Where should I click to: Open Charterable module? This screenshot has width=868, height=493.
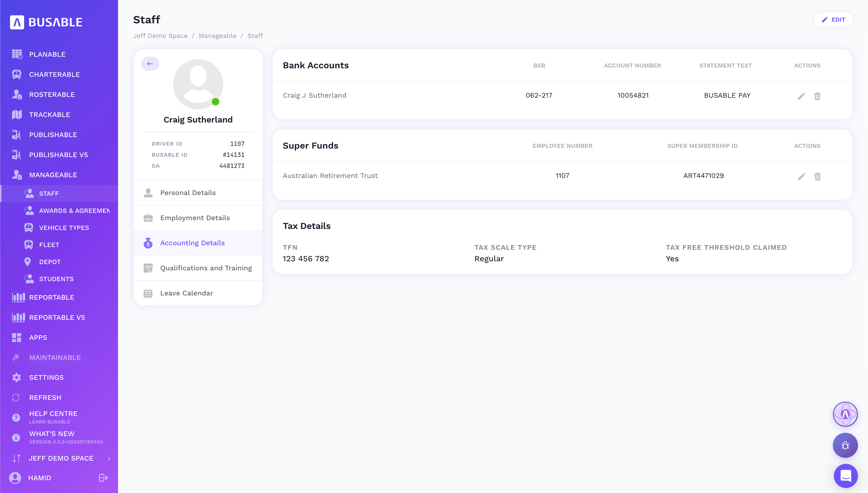click(59, 75)
